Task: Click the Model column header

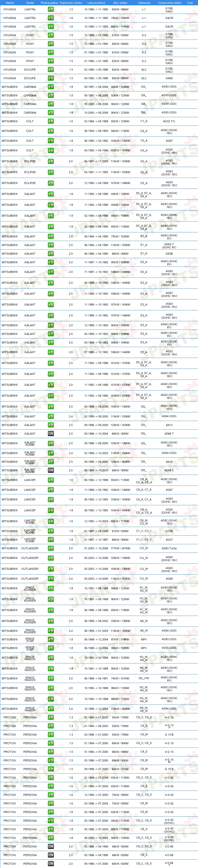Action: [30, 3]
